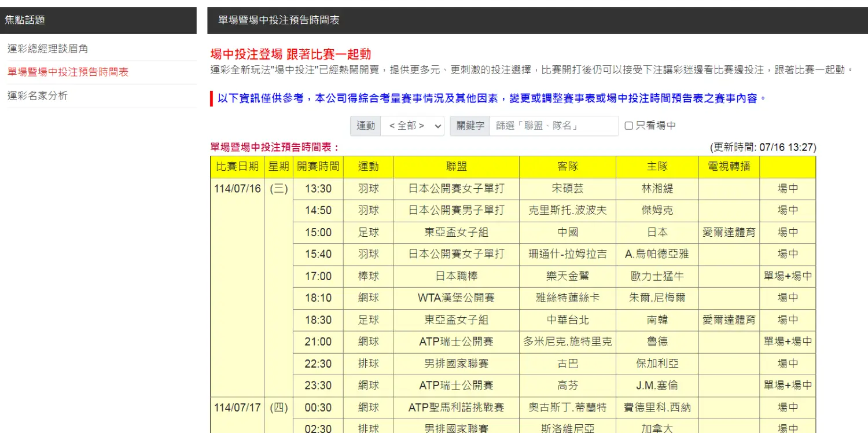Image resolution: width=868 pixels, height=433 pixels.
Task: Click the 00:30 start time cell
Action: tap(318, 408)
